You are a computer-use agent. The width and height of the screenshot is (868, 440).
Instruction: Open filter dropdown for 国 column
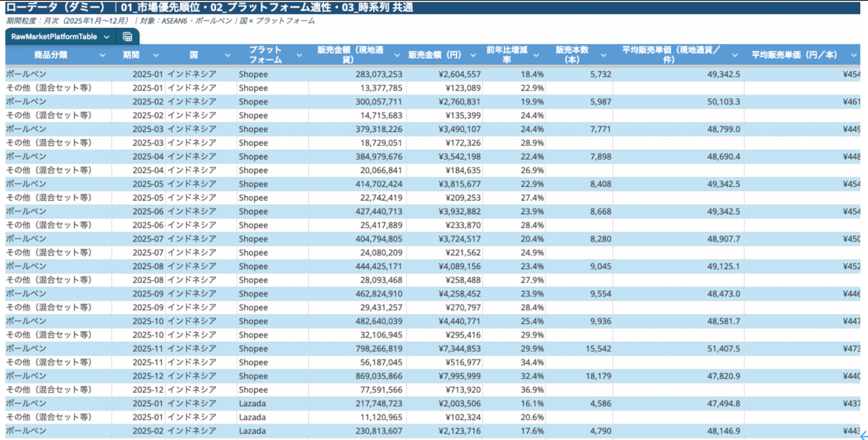228,55
